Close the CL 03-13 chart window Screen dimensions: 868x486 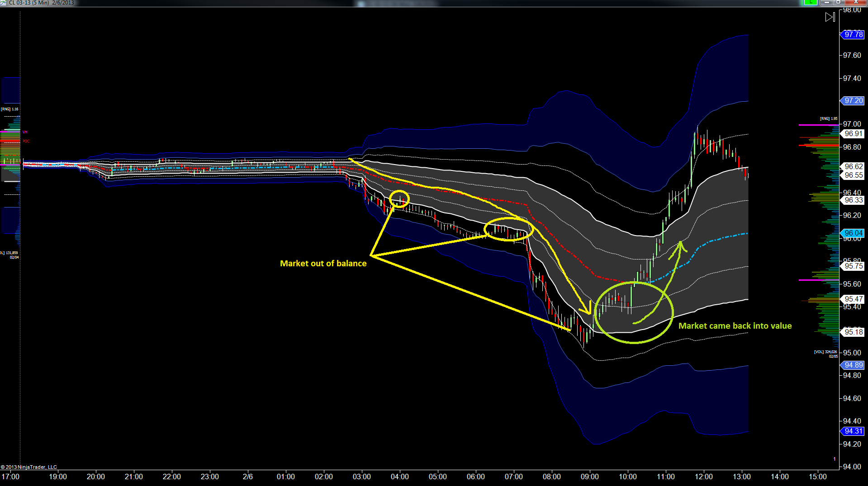pyautogui.click(x=855, y=2)
